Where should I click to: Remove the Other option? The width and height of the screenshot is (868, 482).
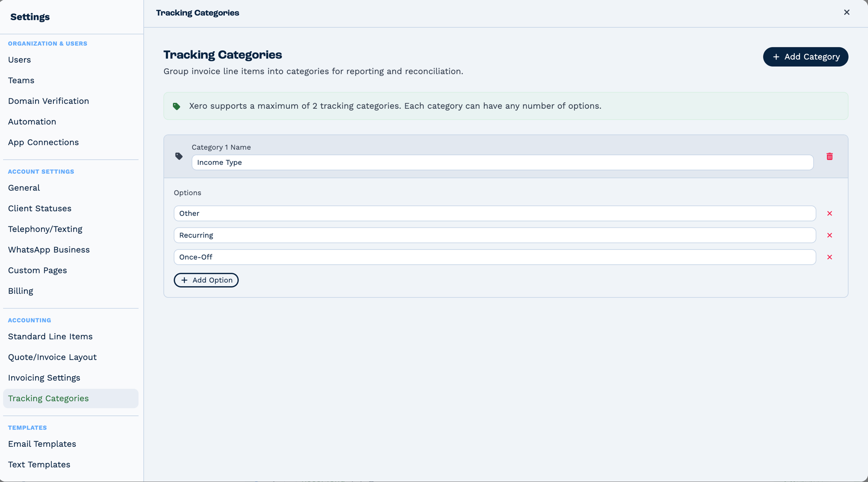pyautogui.click(x=829, y=213)
